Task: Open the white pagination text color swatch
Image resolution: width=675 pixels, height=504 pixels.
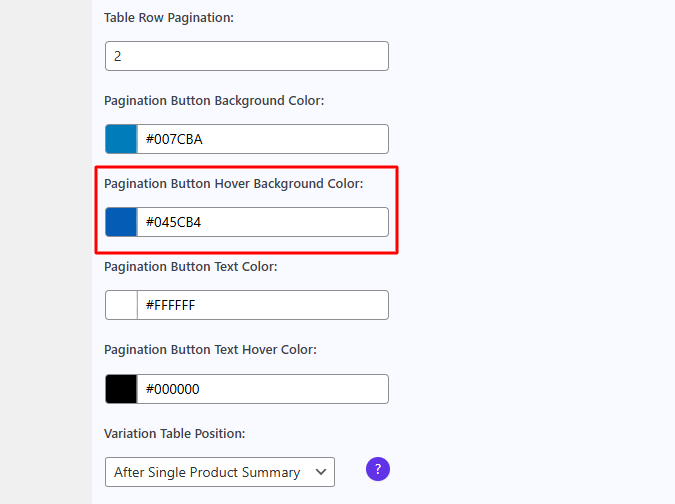Action: click(x=121, y=305)
